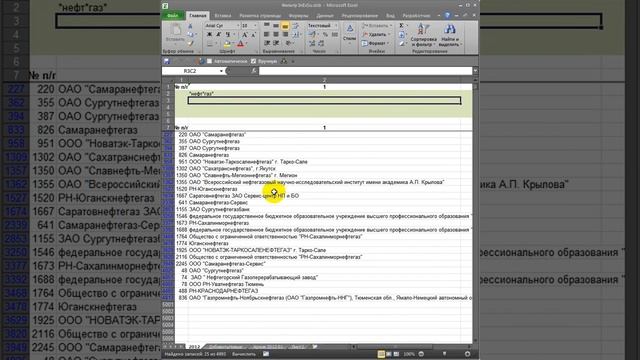
Task: Open the Удалить cells dropdown
Action: click(376, 35)
